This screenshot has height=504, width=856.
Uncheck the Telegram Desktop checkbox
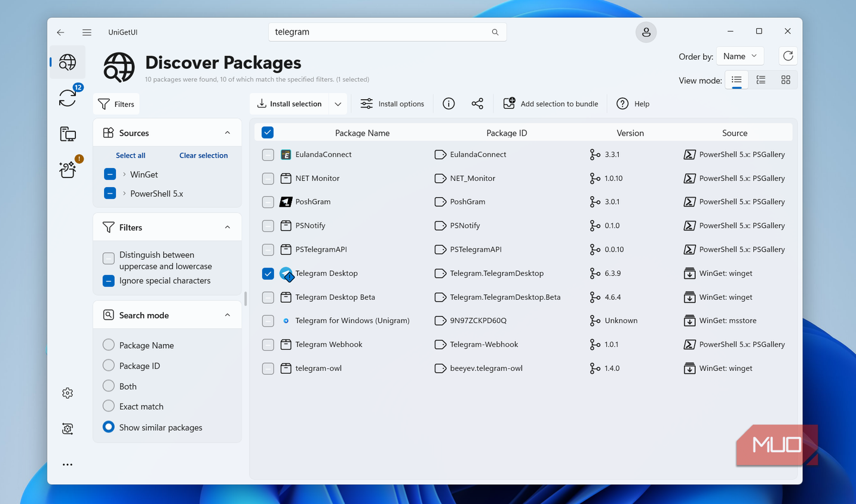[268, 273]
